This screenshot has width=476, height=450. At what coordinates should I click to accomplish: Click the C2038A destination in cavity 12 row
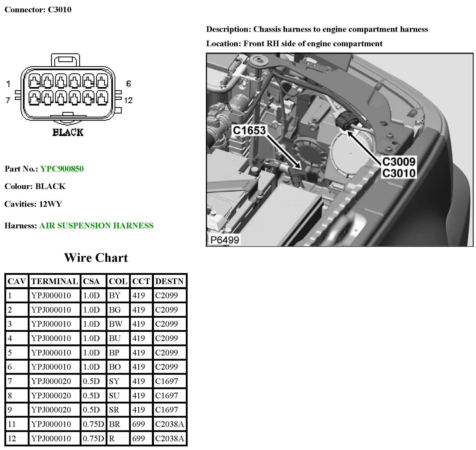click(x=169, y=438)
